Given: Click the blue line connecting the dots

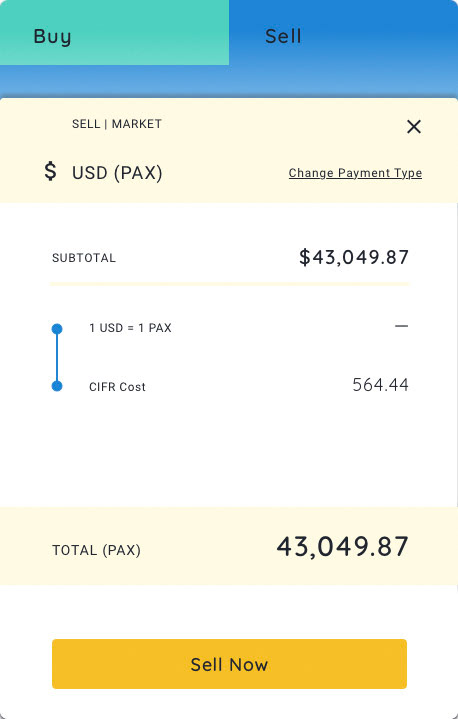Looking at the screenshot, I should [x=57, y=358].
